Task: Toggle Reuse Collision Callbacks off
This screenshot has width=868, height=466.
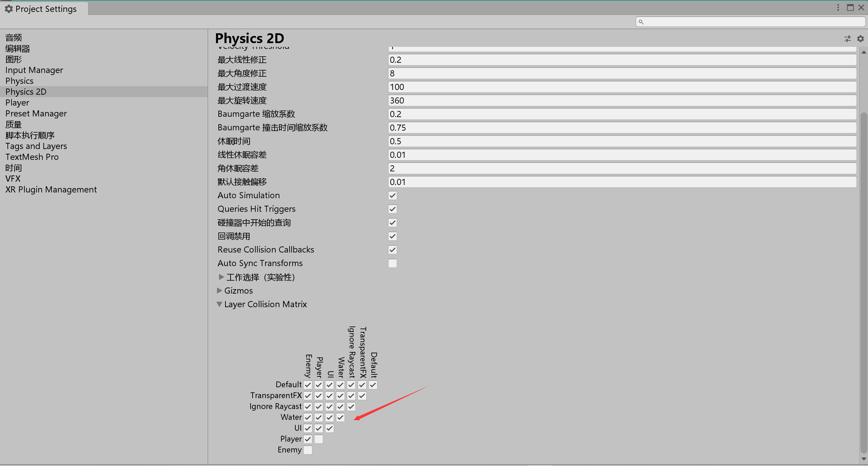Action: click(392, 250)
